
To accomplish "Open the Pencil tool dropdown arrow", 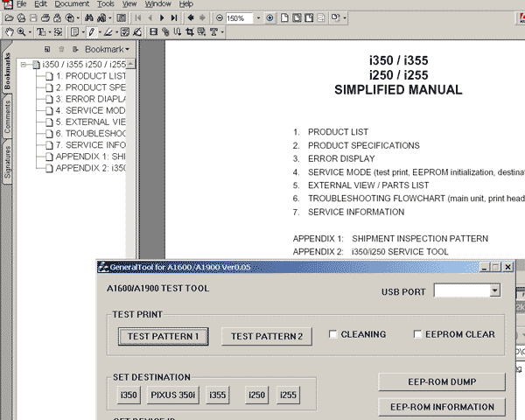I will (x=100, y=32).
